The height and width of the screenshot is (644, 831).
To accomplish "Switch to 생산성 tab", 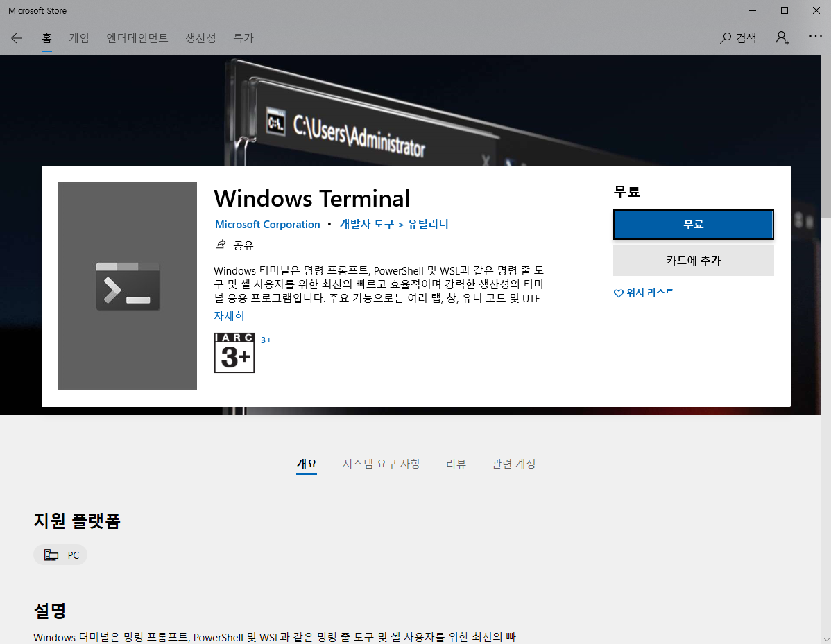I will (200, 38).
